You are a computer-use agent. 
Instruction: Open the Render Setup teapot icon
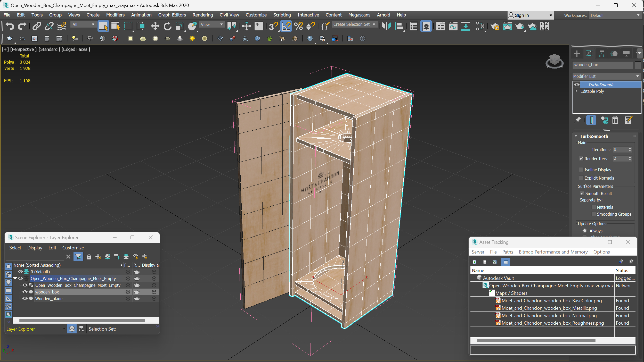[x=495, y=26]
